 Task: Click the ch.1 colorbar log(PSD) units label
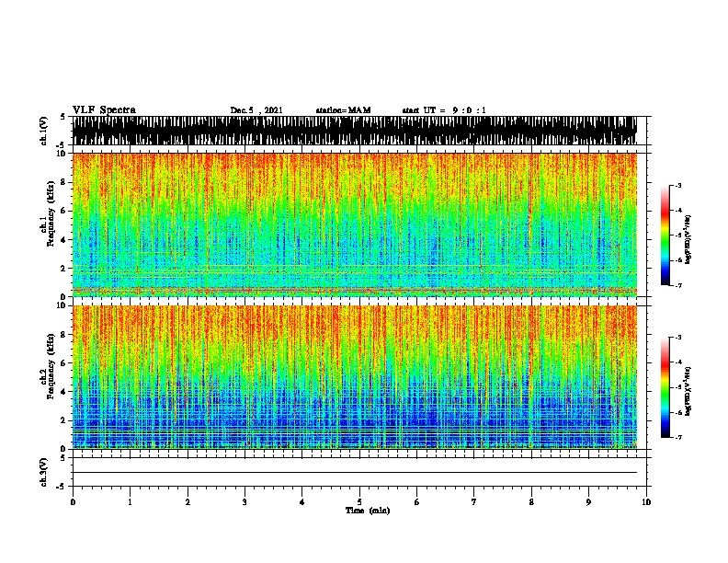pos(688,240)
